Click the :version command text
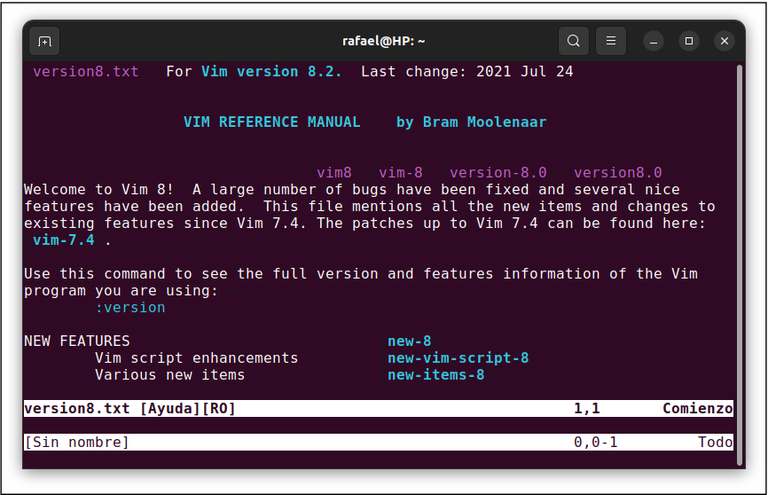 tap(130, 307)
